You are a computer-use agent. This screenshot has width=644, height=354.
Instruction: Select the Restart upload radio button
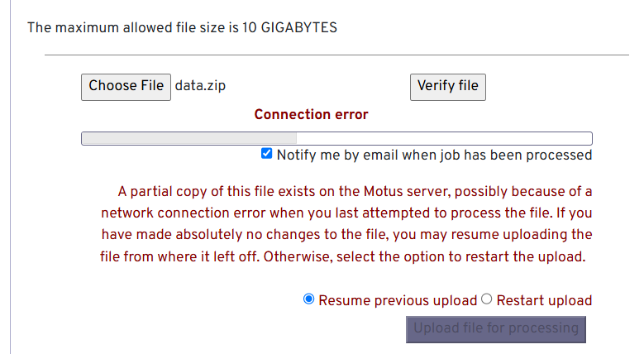486,299
